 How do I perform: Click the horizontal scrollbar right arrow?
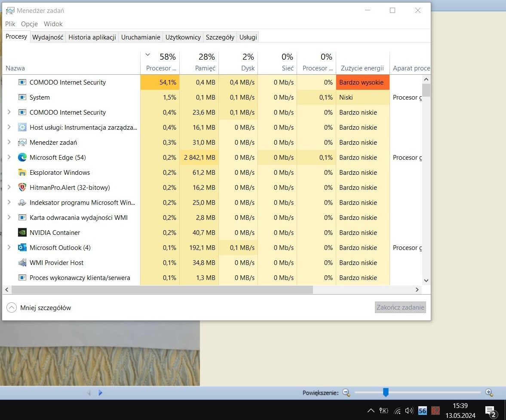point(417,289)
